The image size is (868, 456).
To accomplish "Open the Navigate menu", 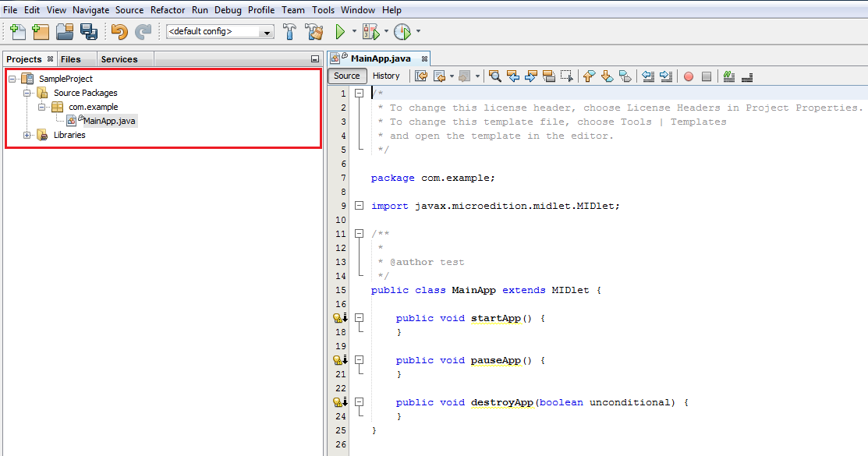I will coord(90,10).
